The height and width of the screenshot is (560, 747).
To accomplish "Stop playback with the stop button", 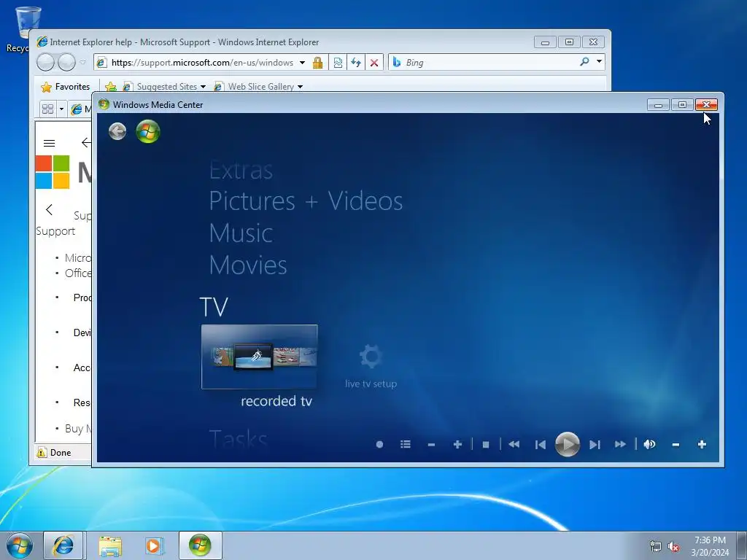I will tap(485, 444).
